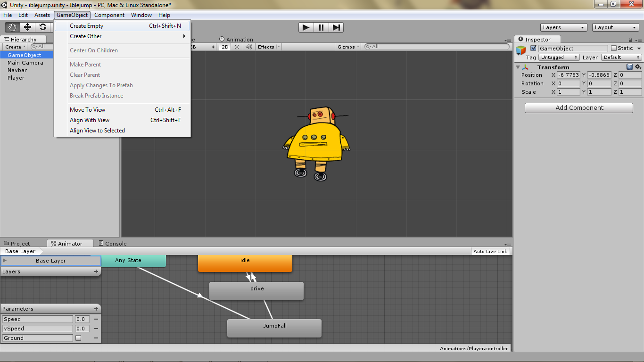Screen dimensions: 644x362
Task: Select the Hand tool in the toolbar
Action: 12,27
